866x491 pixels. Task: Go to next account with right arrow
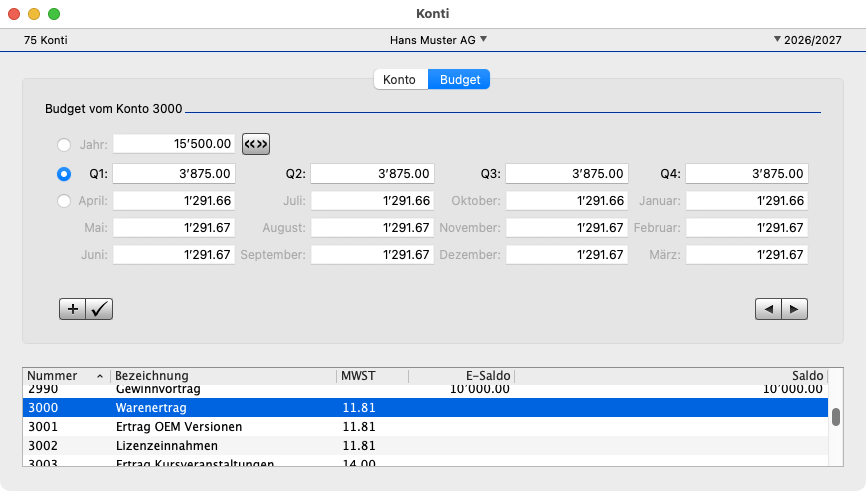(795, 309)
